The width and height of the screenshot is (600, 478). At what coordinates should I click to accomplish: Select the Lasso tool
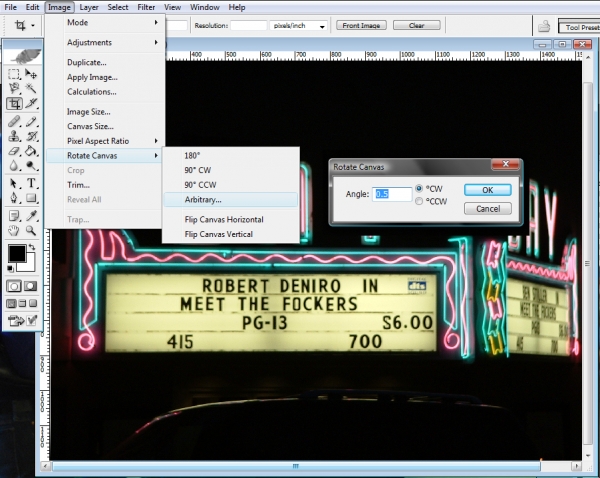tap(14, 88)
